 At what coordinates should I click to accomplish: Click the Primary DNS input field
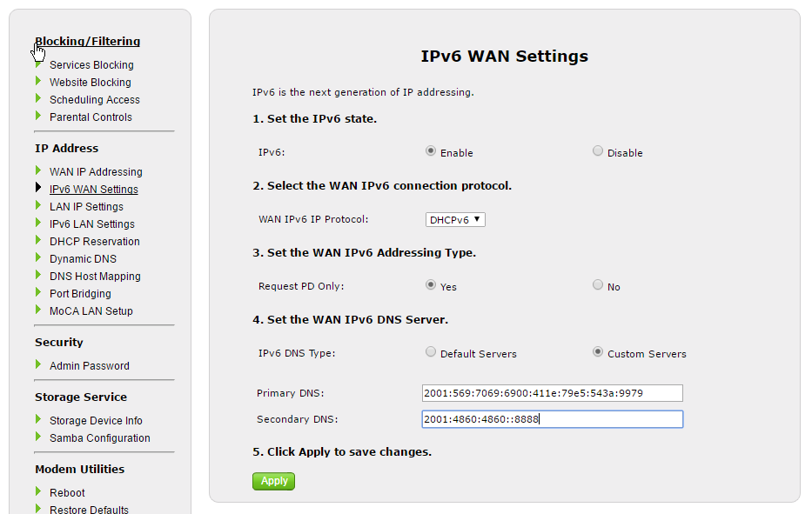click(552, 393)
